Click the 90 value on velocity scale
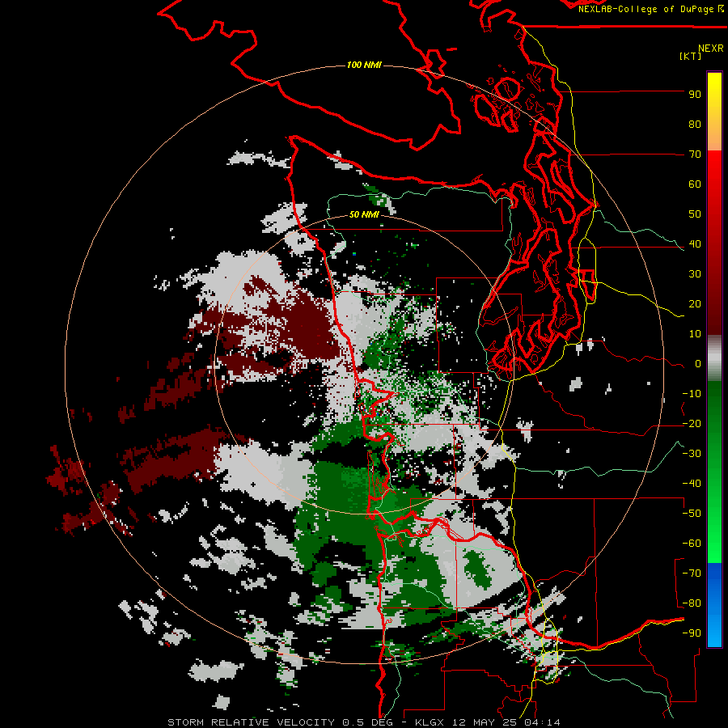Viewport: 728px width, 728px height. pyautogui.click(x=695, y=95)
